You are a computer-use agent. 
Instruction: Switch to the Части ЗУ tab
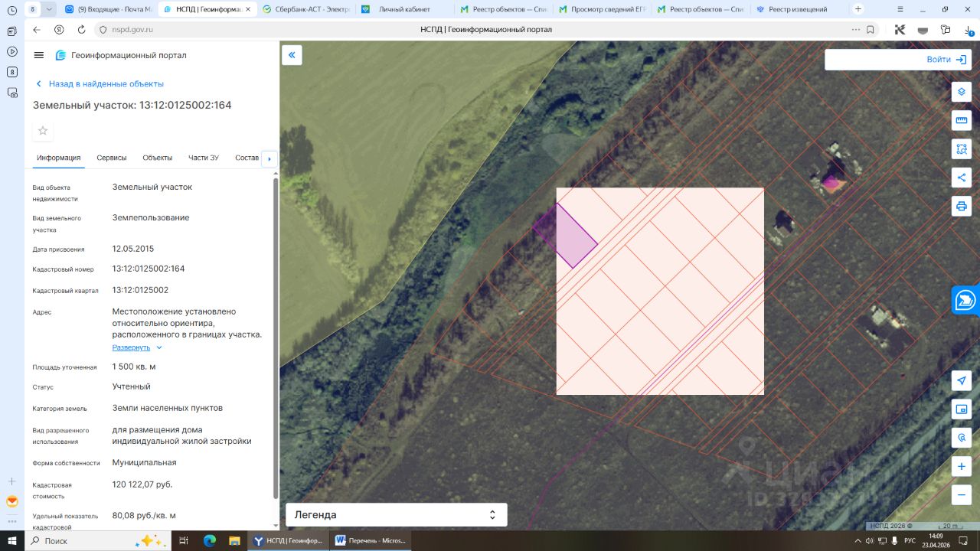(204, 158)
